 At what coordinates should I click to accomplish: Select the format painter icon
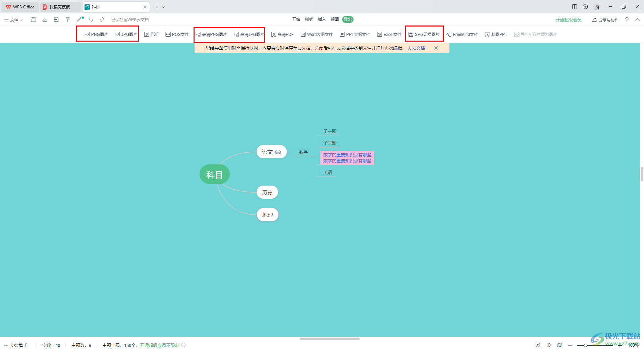(x=68, y=19)
